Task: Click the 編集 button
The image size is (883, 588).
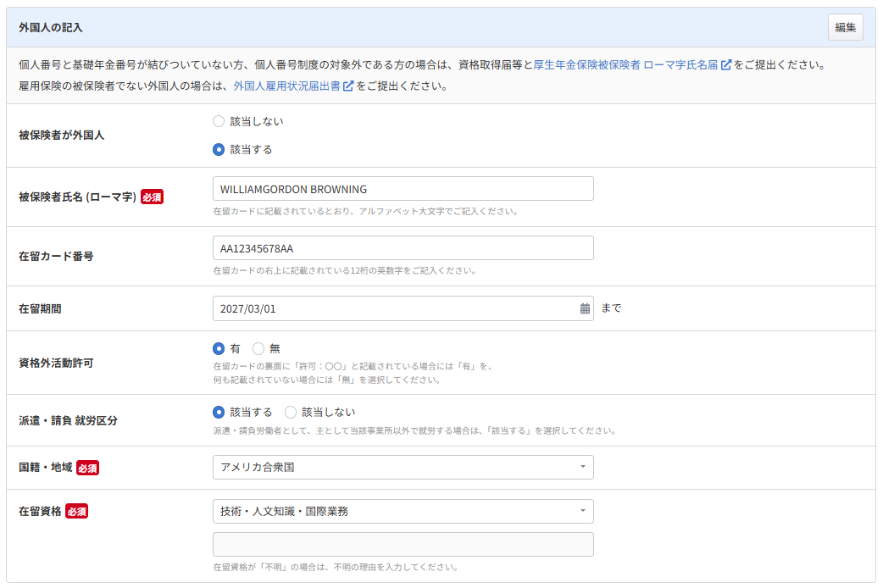Action: pos(845,27)
